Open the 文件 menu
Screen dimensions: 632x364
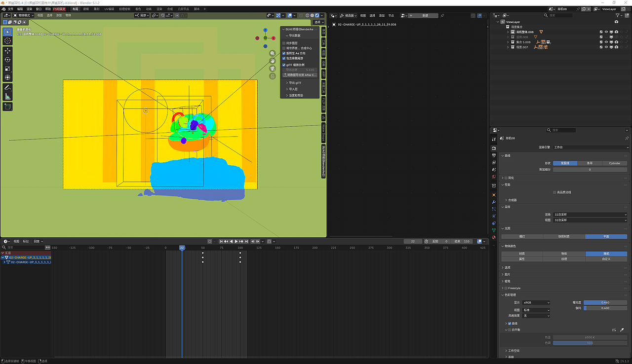pyautogui.click(x=10, y=9)
